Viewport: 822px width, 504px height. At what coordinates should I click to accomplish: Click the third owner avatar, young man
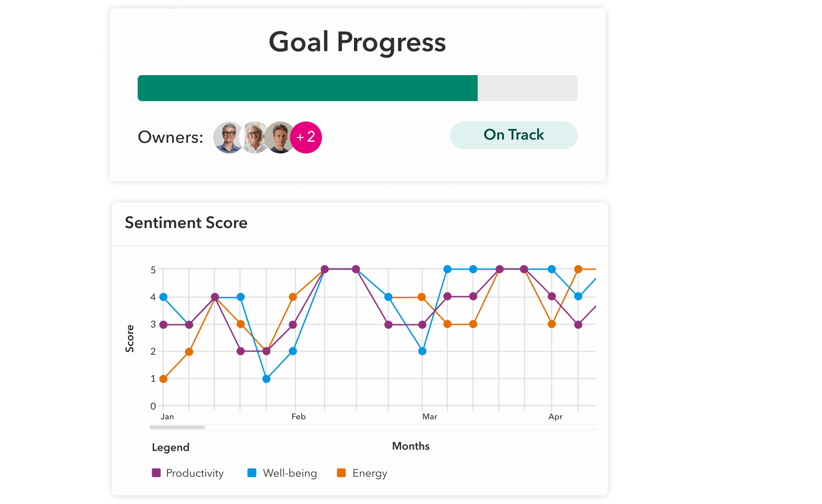279,137
